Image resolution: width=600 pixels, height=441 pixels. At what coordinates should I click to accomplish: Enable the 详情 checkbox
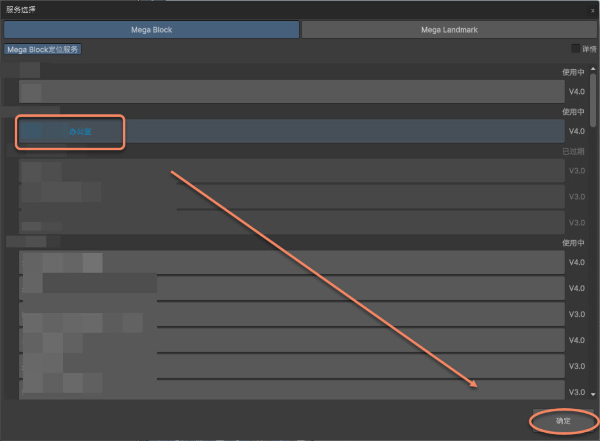point(575,48)
